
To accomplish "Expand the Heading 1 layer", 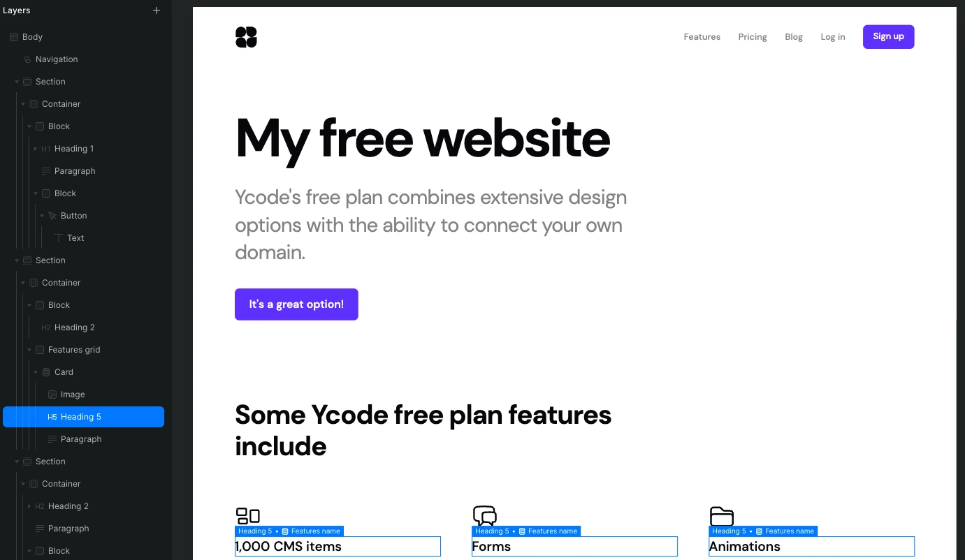I will click(36, 149).
